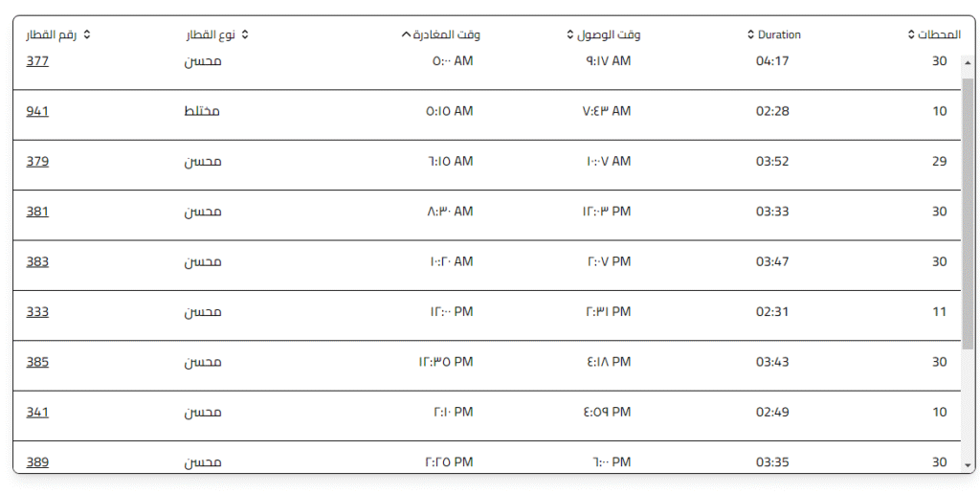The width and height of the screenshot is (980, 494).
Task: Click the table's vertical scrollbar thumb
Action: point(968,211)
